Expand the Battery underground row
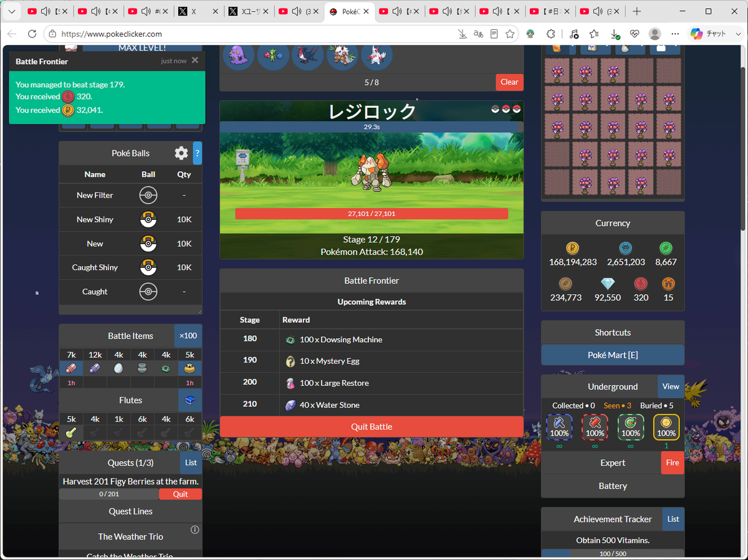 613,486
